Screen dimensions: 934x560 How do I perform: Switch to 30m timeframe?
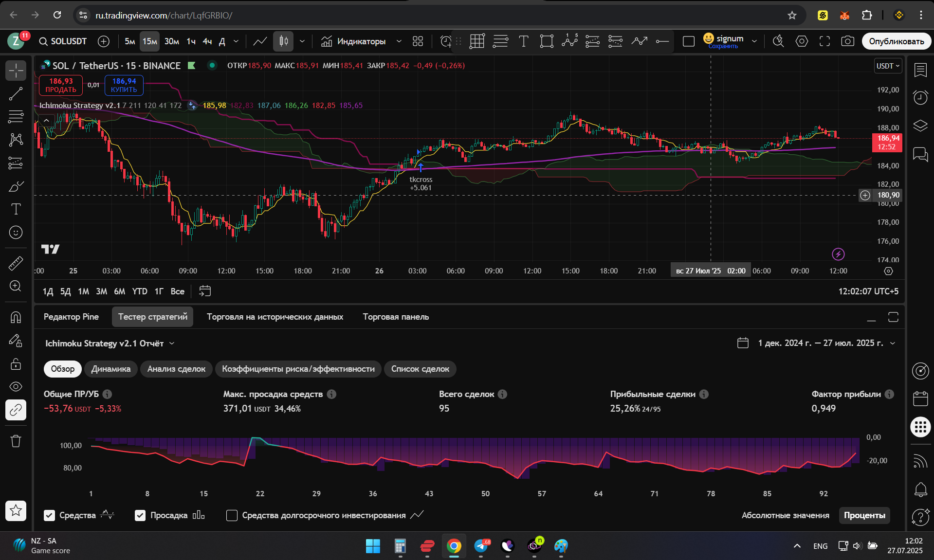172,41
